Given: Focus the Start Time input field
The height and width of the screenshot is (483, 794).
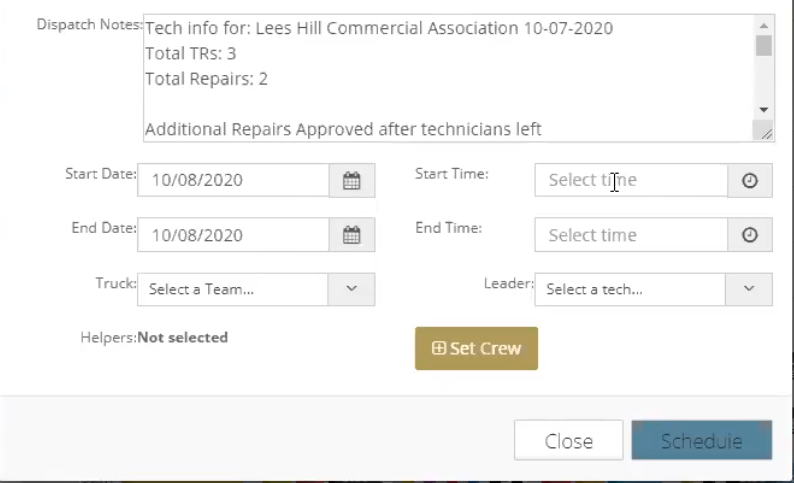Looking at the screenshot, I should [x=631, y=181].
